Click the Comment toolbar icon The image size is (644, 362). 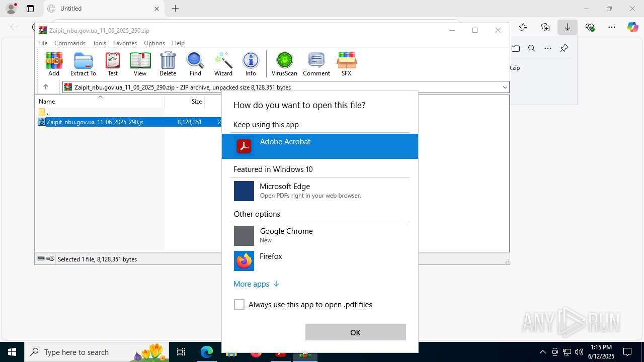pyautogui.click(x=316, y=64)
